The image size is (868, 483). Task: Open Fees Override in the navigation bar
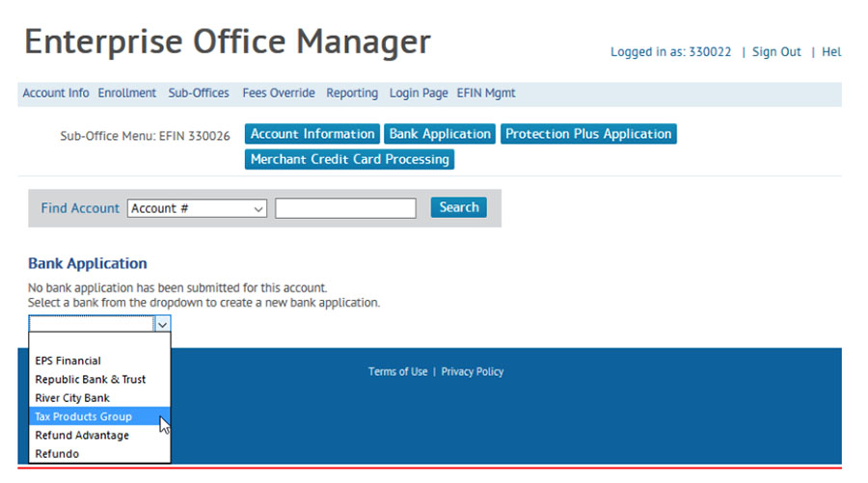coord(279,93)
